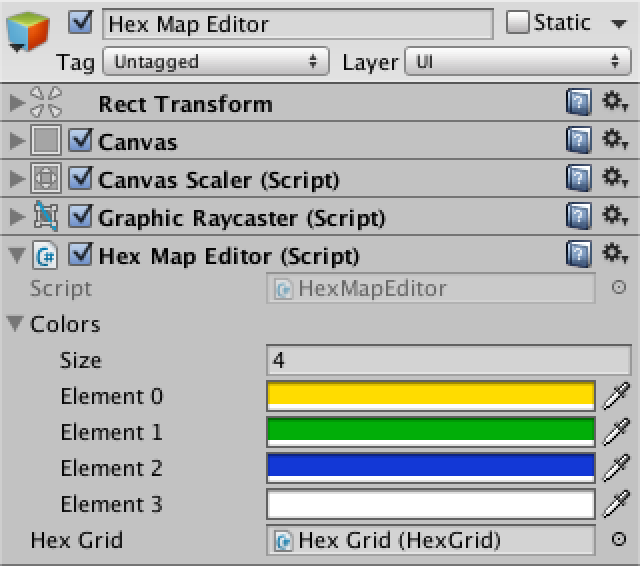Click the Rect Transform header title

pyautogui.click(x=186, y=104)
